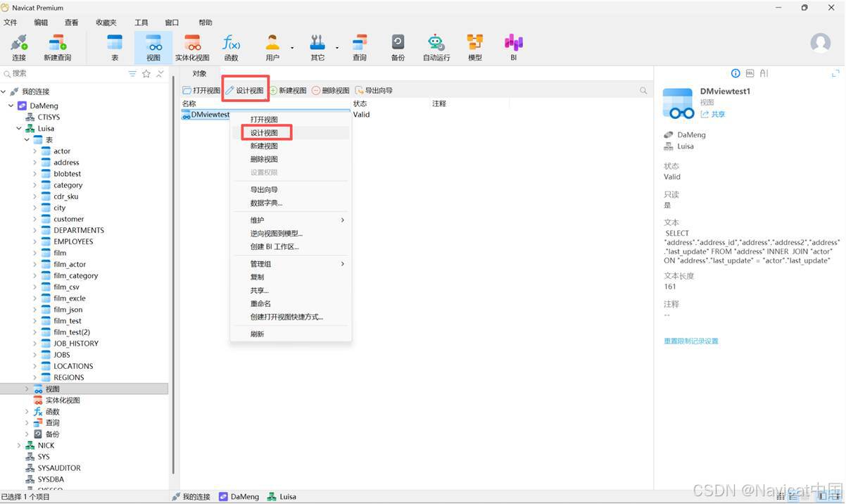This screenshot has width=846, height=504.
Task: Click the 删除视图 button in the object toolbar
Action: 331,91
